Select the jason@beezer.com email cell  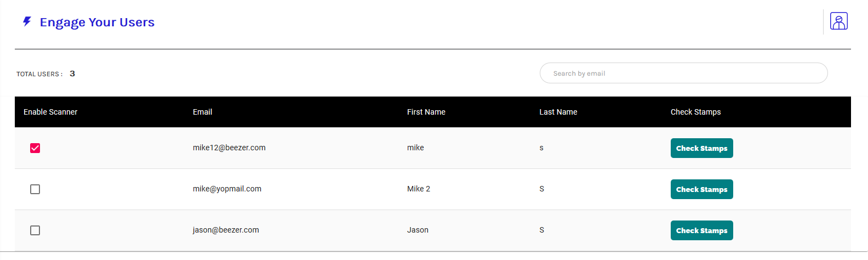pos(226,230)
